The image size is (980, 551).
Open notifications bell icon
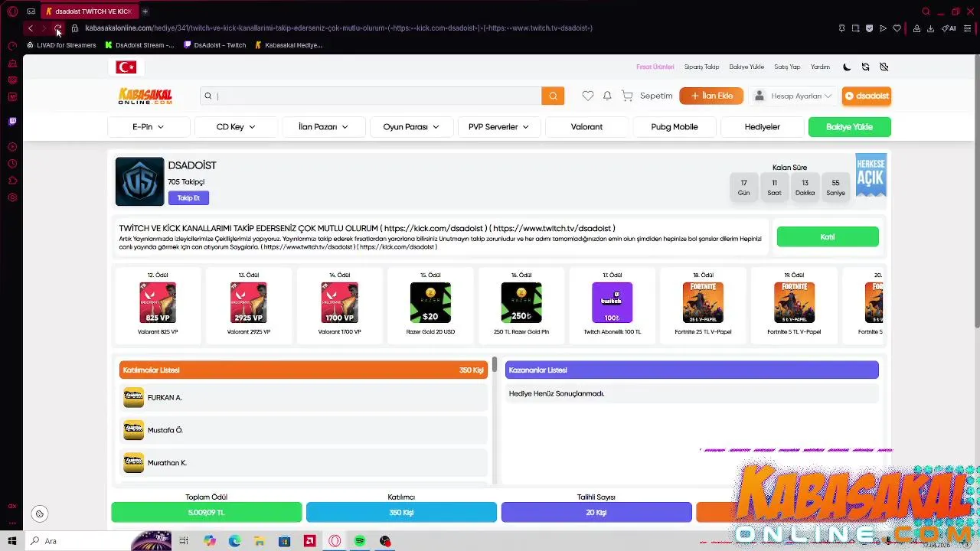pos(607,96)
